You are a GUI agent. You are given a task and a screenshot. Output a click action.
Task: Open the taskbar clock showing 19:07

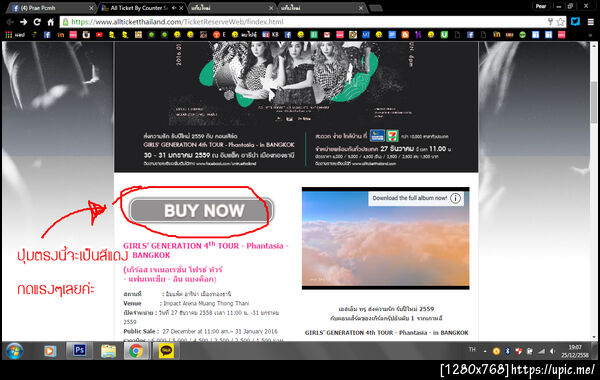click(574, 351)
